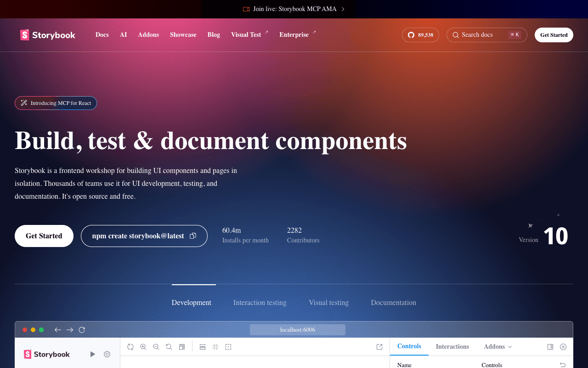The image size is (588, 368).
Task: Click the zoom out magnifier in the canvas toolbar
Action: click(x=156, y=347)
